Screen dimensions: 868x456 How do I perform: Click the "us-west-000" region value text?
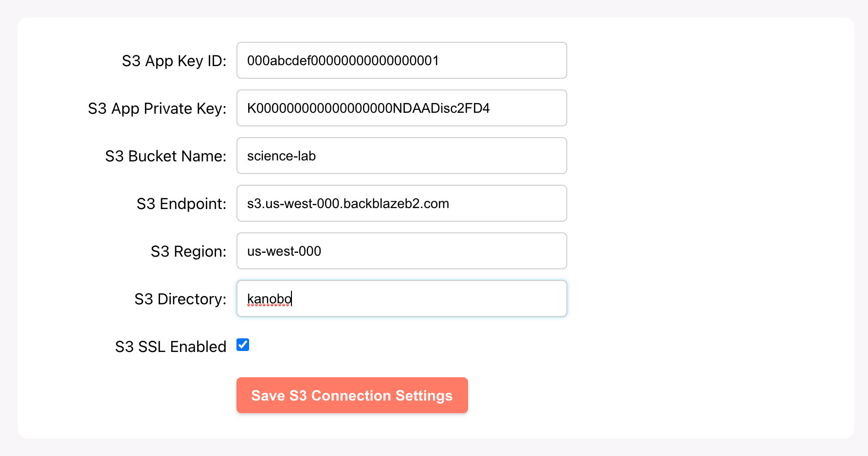(x=284, y=251)
